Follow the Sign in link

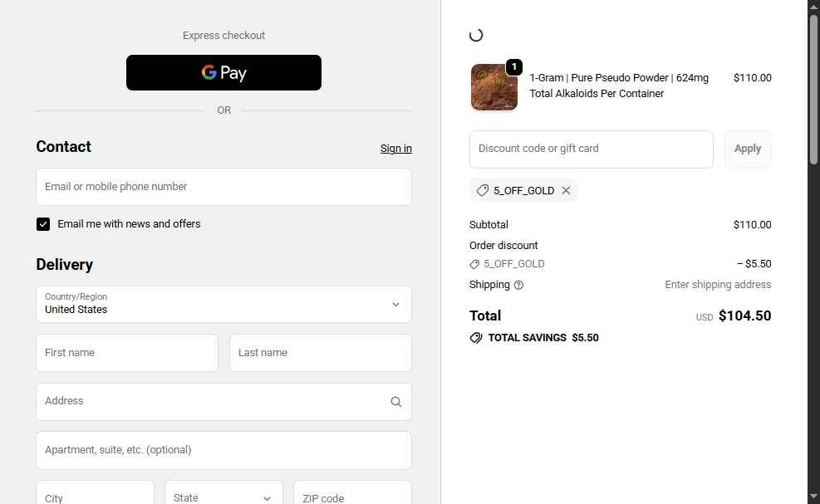pyautogui.click(x=396, y=149)
